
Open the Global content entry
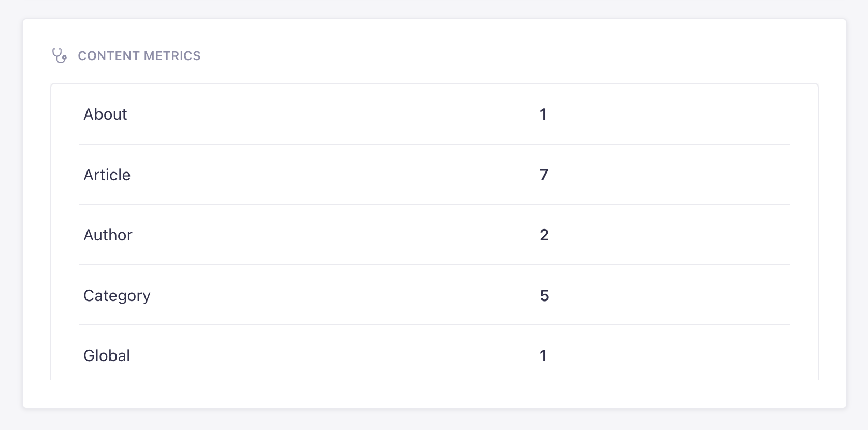[106, 355]
